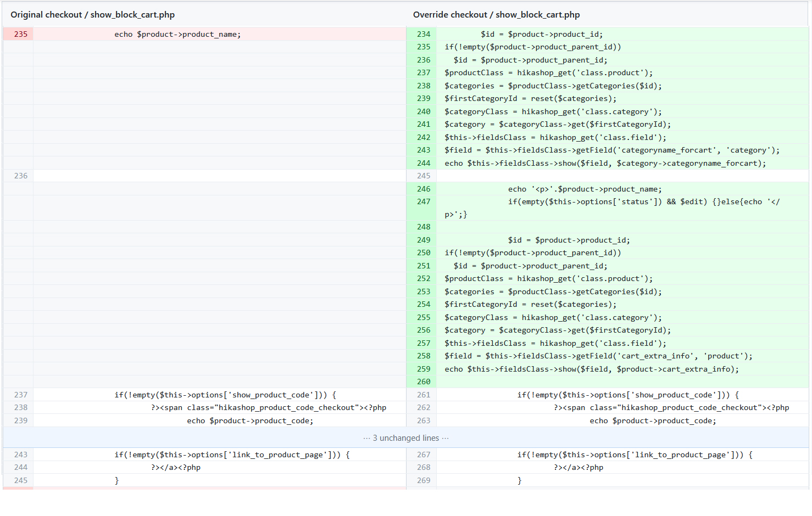812x516 pixels.
Task: Select line number 261 in the Override pane
Action: (424, 395)
